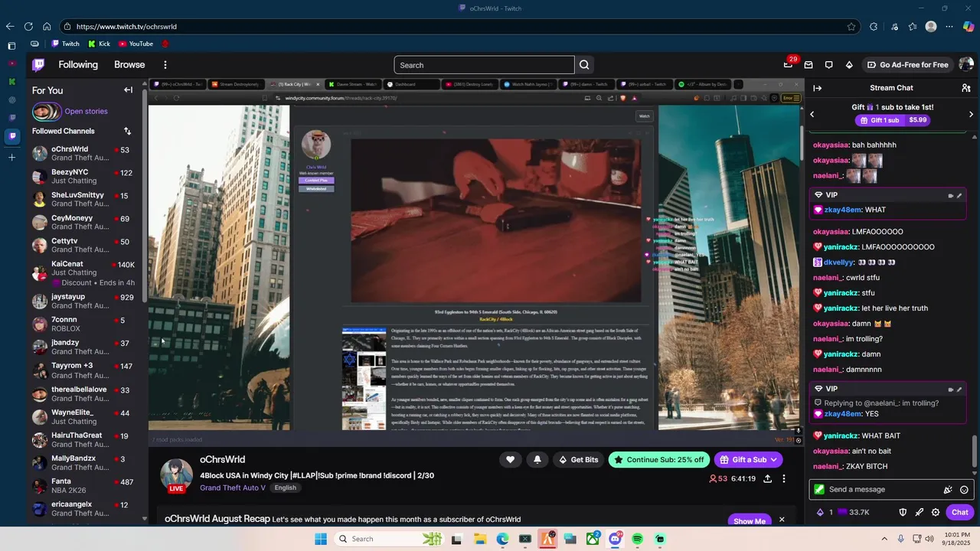The image size is (980, 551).
Task: Sort the Followed Channels list
Action: tap(127, 132)
